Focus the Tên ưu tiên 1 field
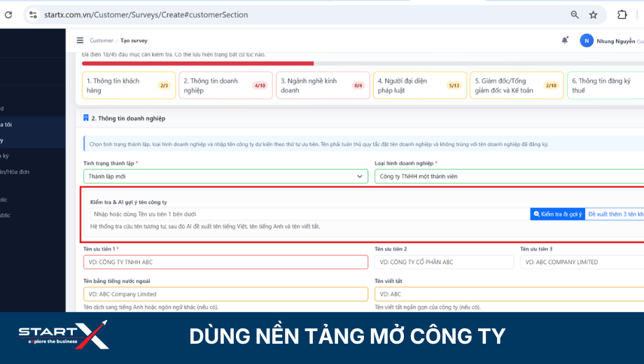Screen dimensions: 644x364 click(x=225, y=262)
